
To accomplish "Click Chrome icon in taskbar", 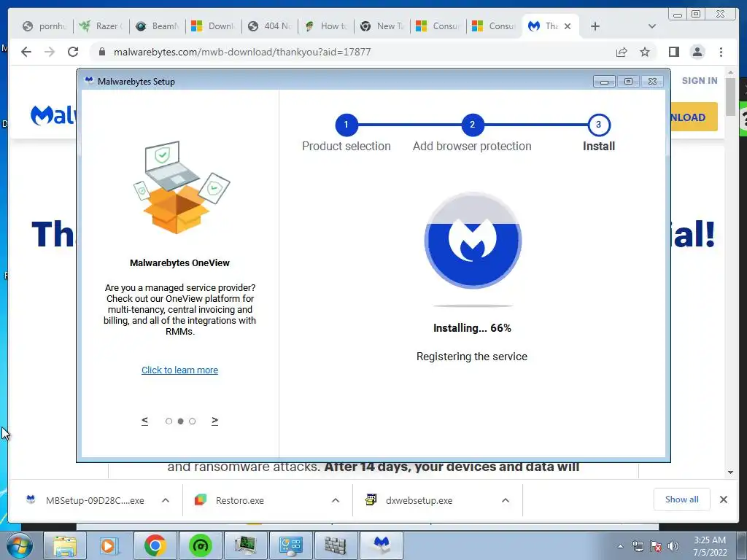I will (155, 545).
